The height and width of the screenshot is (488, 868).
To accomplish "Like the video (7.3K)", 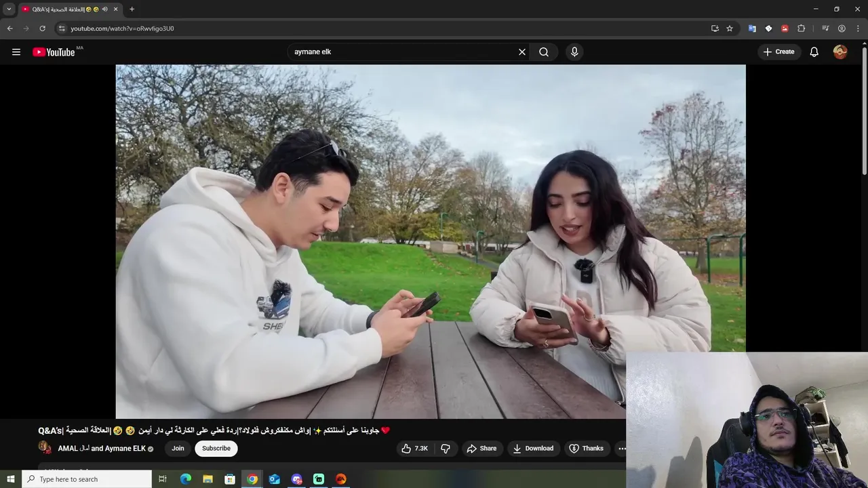I will click(414, 448).
